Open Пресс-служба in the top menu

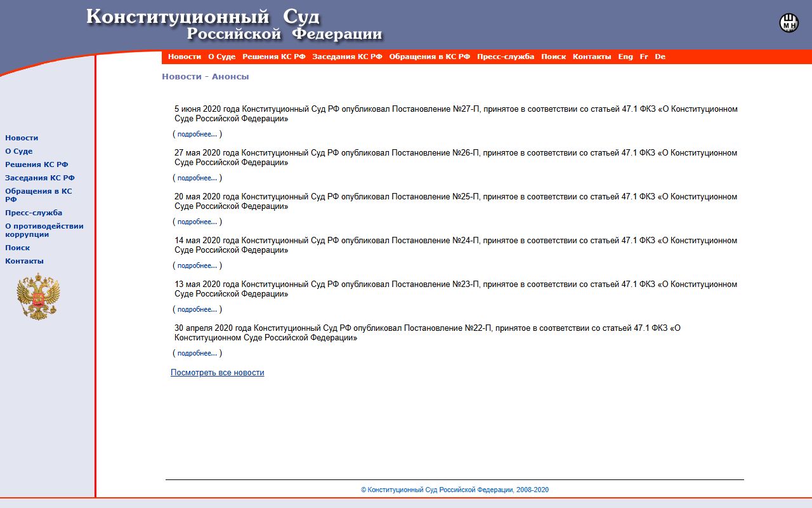(x=506, y=57)
